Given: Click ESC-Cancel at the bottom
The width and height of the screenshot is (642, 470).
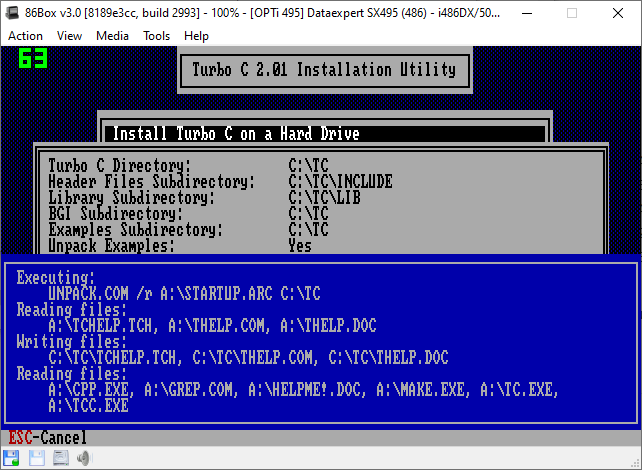Looking at the screenshot, I should pyautogui.click(x=47, y=437).
